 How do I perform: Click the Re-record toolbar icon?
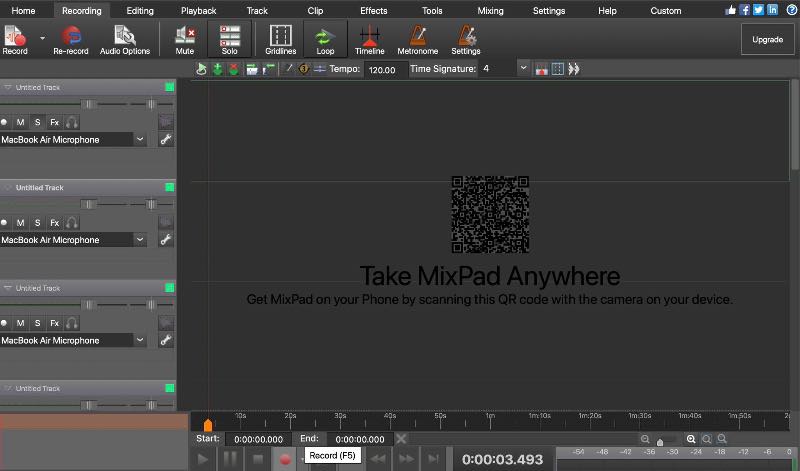coord(71,39)
